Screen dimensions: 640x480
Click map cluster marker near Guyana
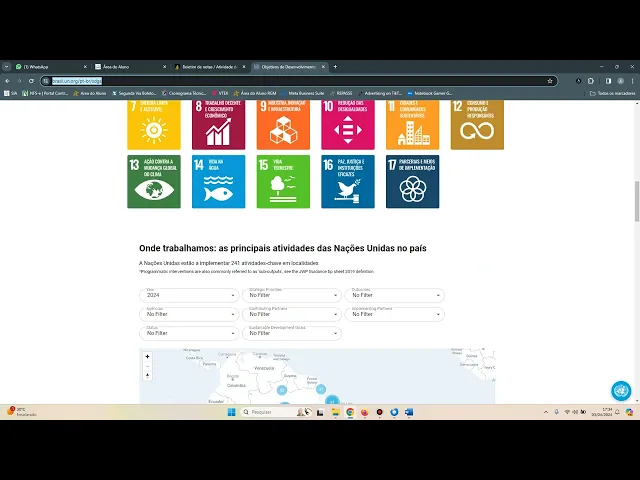[x=282, y=390]
